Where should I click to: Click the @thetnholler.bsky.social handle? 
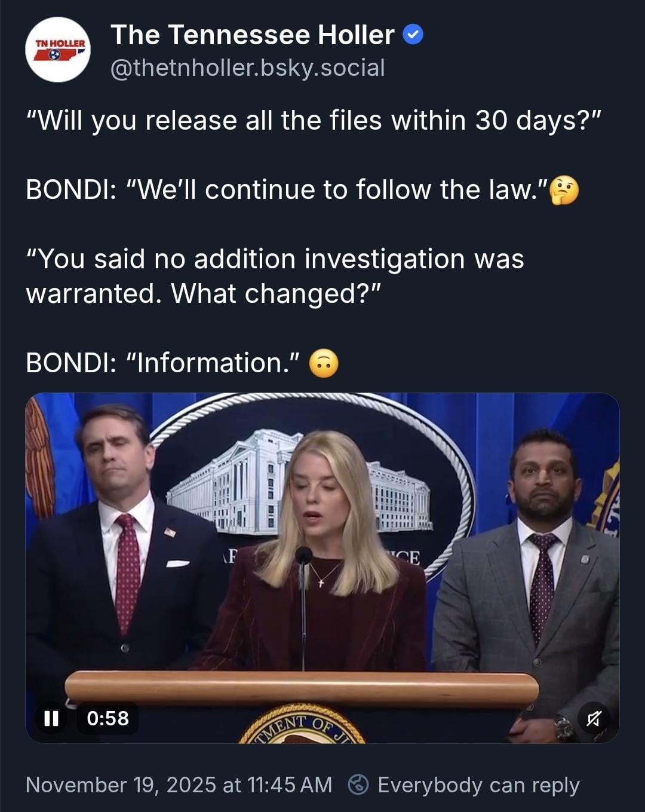(248, 68)
